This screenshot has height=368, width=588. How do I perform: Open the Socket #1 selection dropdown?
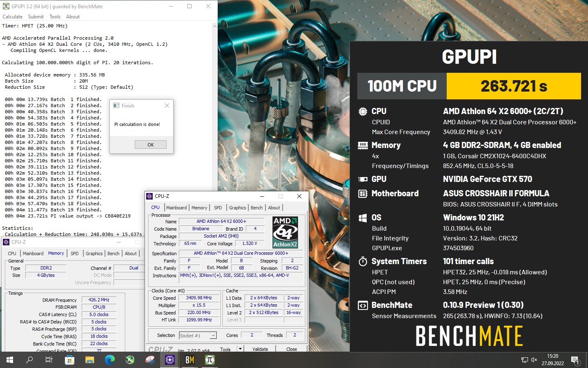[198, 336]
